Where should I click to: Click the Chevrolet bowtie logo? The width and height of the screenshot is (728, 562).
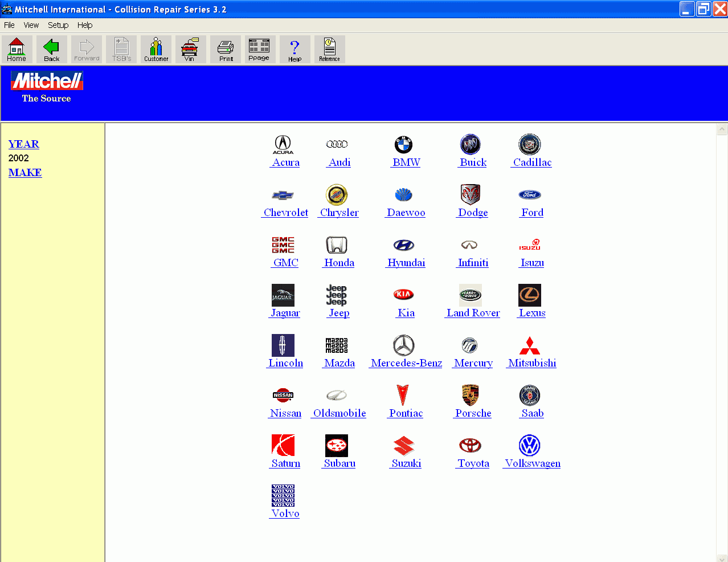click(283, 195)
